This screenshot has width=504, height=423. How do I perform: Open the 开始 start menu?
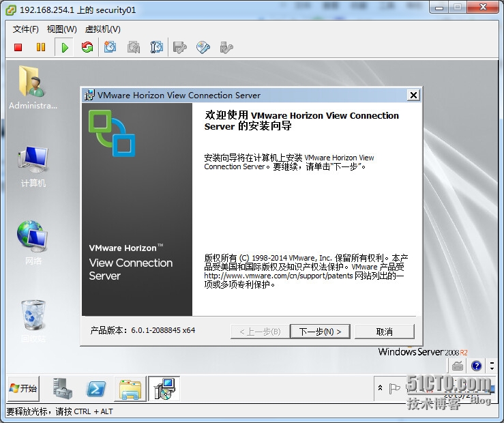pyautogui.click(x=23, y=389)
